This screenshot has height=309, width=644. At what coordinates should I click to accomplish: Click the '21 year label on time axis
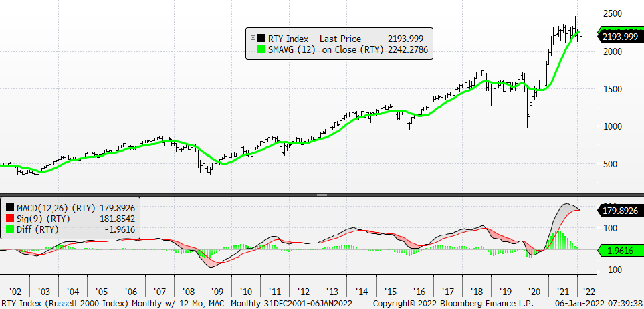pos(564,292)
